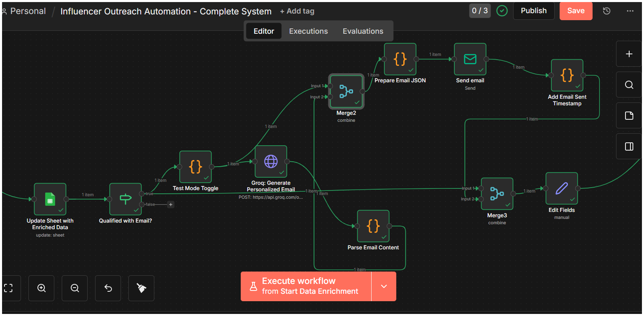Open the three-dot workflow options menu
Screen dimensions: 644x316
pyautogui.click(x=630, y=11)
